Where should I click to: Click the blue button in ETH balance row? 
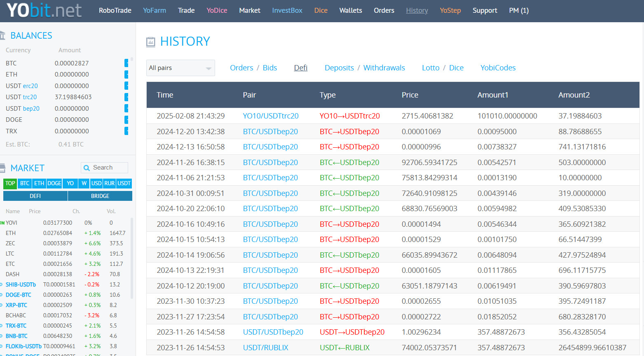[126, 74]
